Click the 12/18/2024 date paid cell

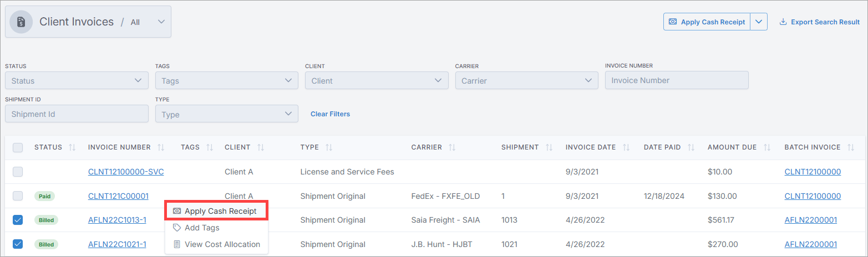click(x=664, y=196)
